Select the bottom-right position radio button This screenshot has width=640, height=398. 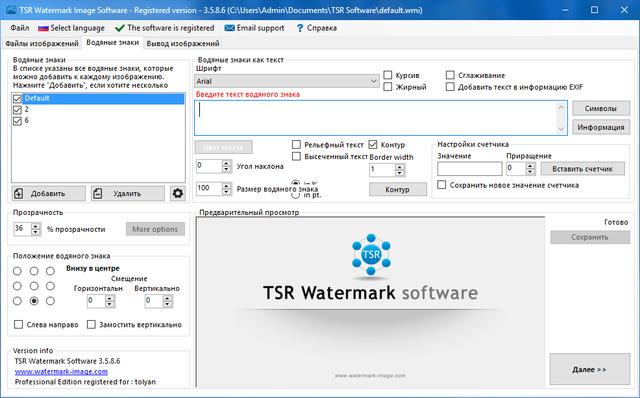tap(50, 301)
